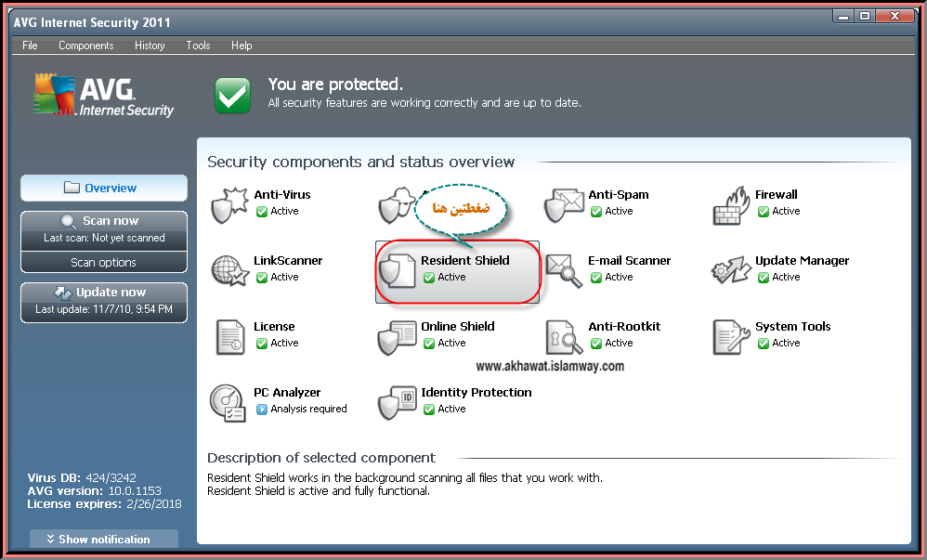Click the System Tools green status check
Screen dimensions: 927x560
(x=764, y=344)
